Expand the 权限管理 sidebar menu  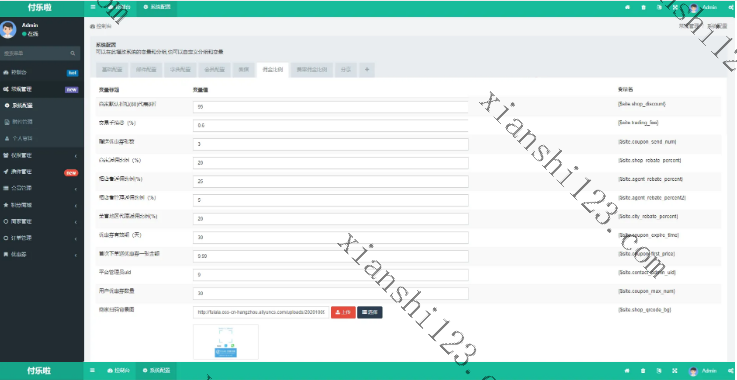point(42,155)
